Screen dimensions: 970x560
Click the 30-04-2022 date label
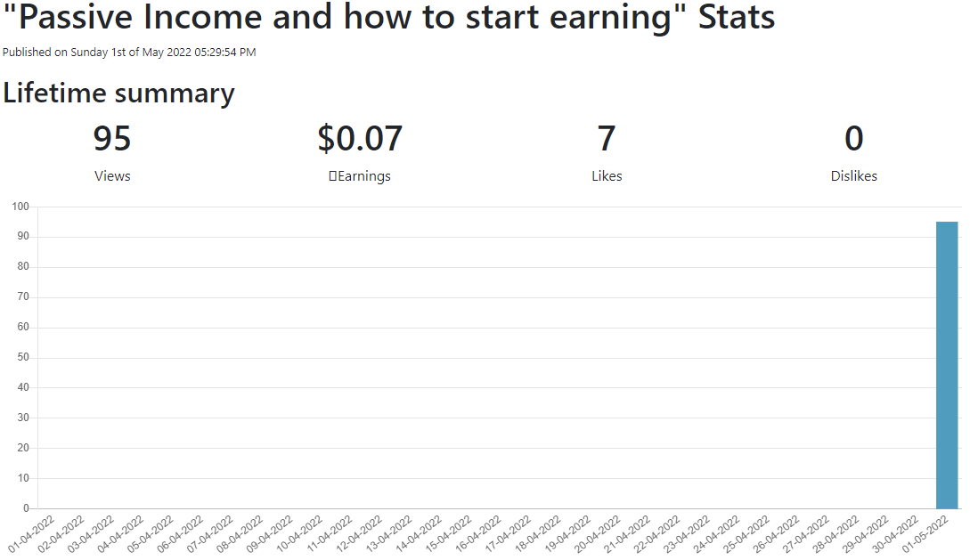[x=895, y=533]
